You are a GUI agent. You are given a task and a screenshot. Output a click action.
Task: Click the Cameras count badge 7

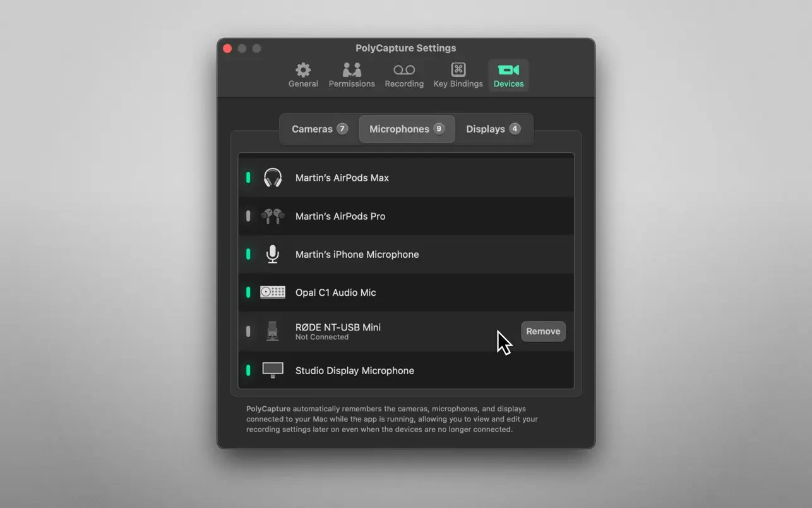342,129
